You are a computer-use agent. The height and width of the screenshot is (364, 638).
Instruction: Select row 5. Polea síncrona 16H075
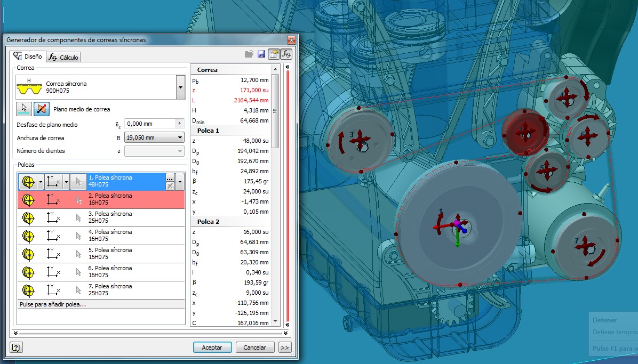[101, 254]
